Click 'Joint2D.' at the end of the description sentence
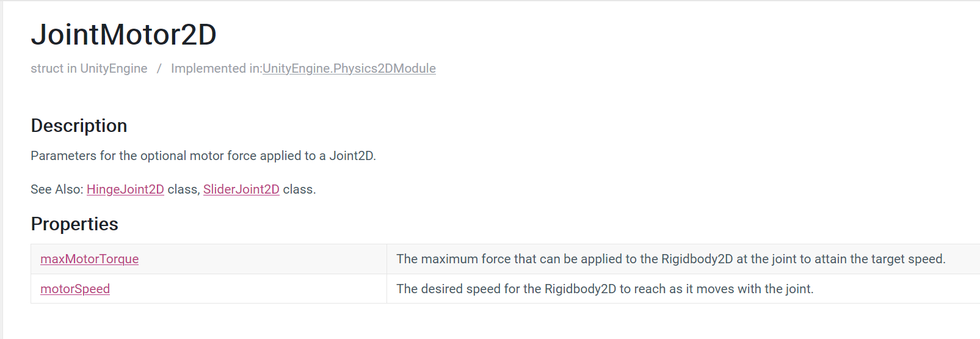This screenshot has height=339, width=980. coord(353,156)
